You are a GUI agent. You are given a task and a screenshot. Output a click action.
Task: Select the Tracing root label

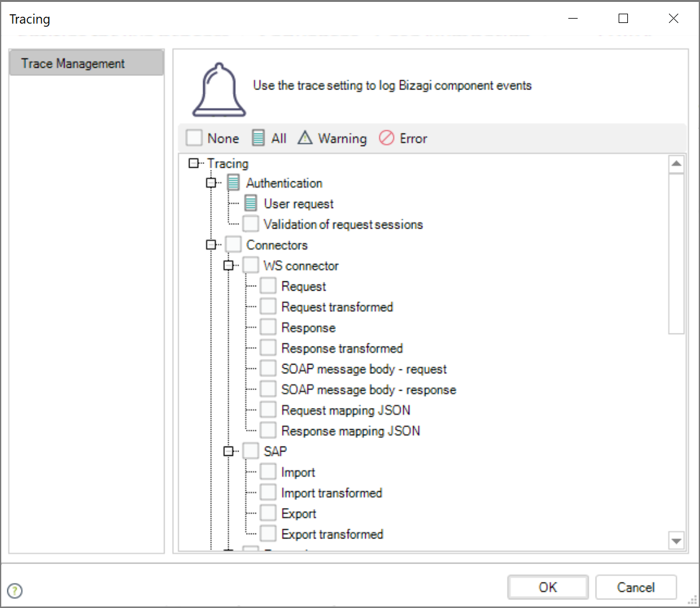228,164
